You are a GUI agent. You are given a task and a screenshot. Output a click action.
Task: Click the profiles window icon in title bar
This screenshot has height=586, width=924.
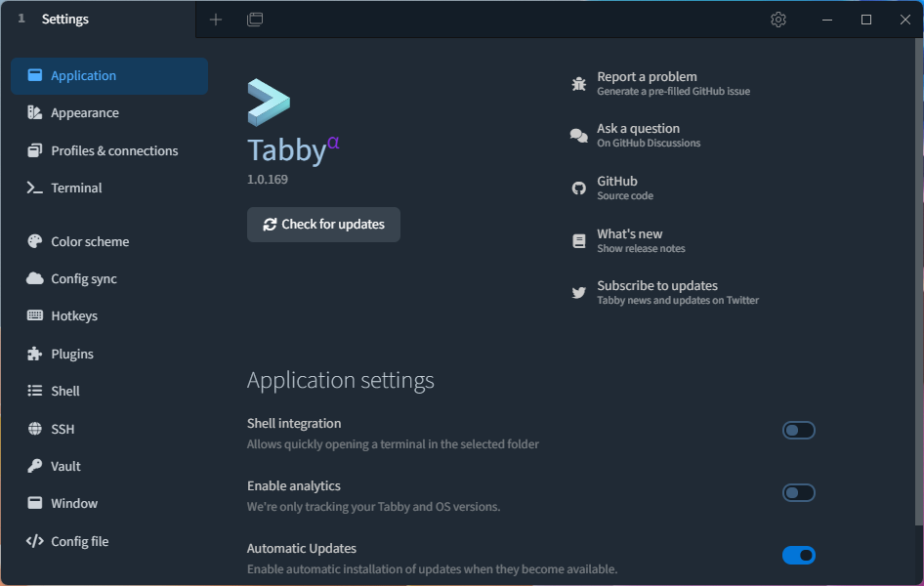(x=255, y=20)
